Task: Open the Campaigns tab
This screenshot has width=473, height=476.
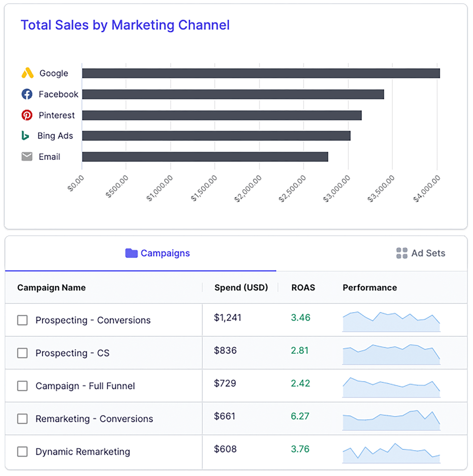Action: (x=158, y=253)
